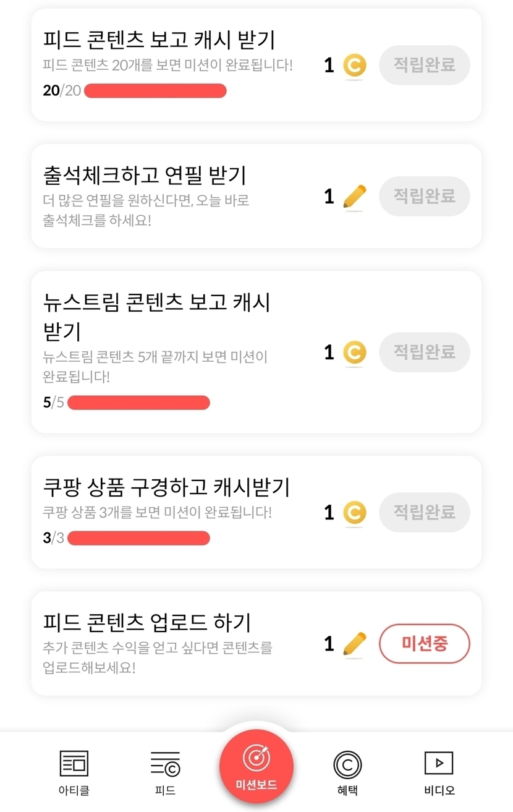This screenshot has height=812, width=513.
Task: Tap coin icon on 피드 콘텐츠 보고 캐시 받기
Action: click(x=354, y=66)
